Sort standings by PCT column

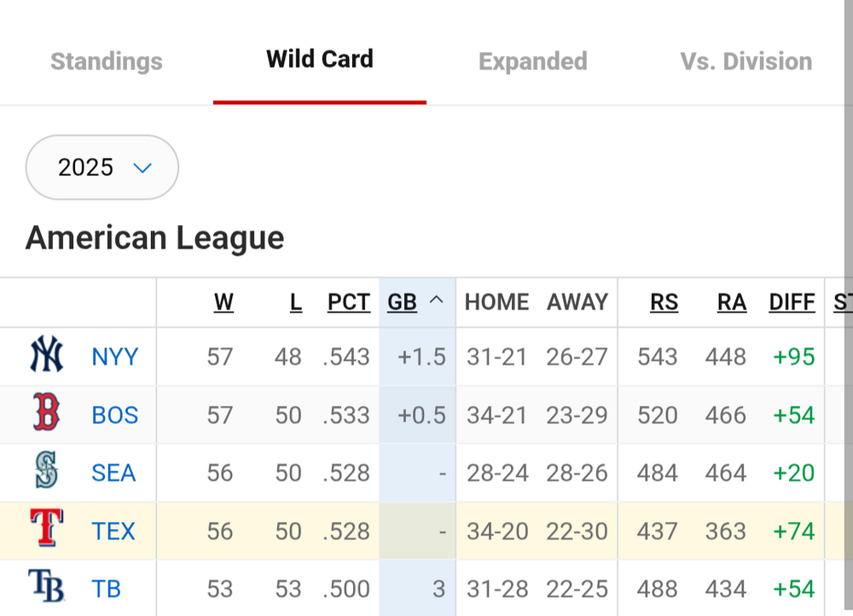point(349,302)
